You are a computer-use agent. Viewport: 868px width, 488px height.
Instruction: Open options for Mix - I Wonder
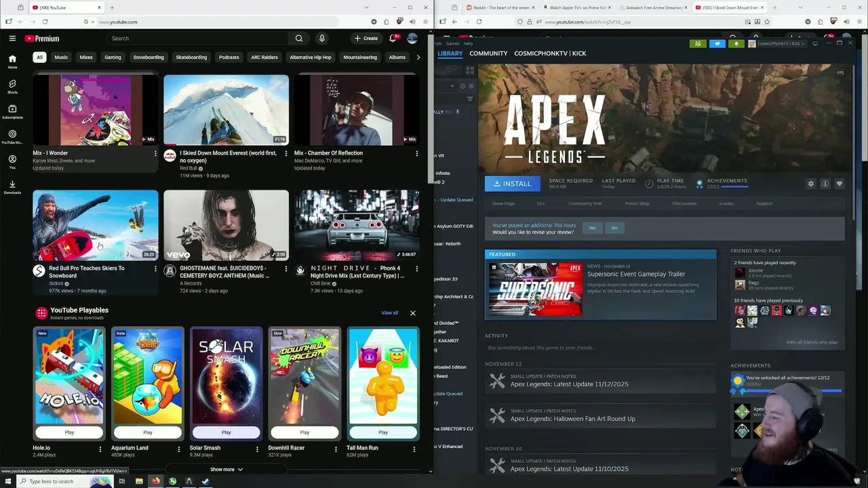coord(155,154)
